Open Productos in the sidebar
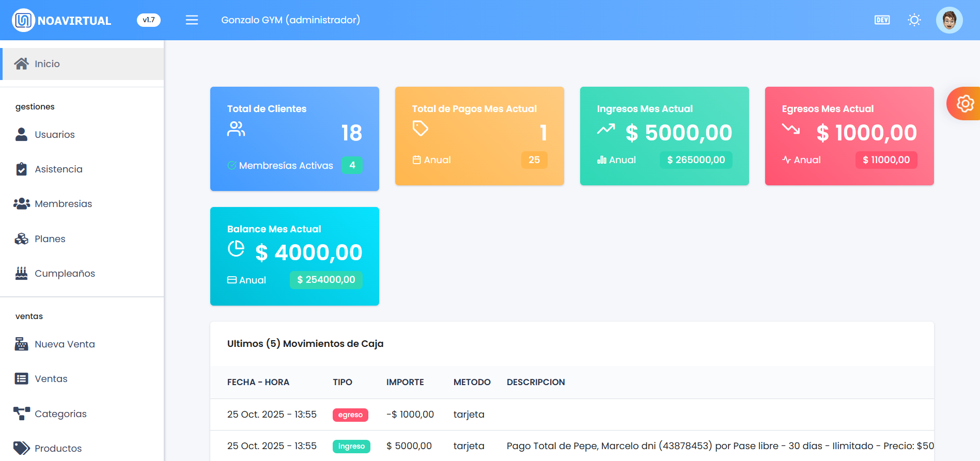The height and width of the screenshot is (461, 980). [x=58, y=448]
